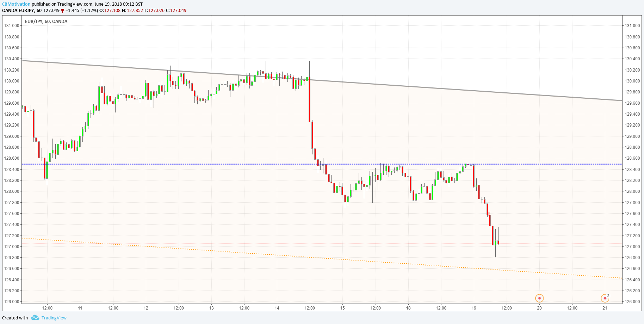Click the red down triangle price change indicator

click(63, 11)
